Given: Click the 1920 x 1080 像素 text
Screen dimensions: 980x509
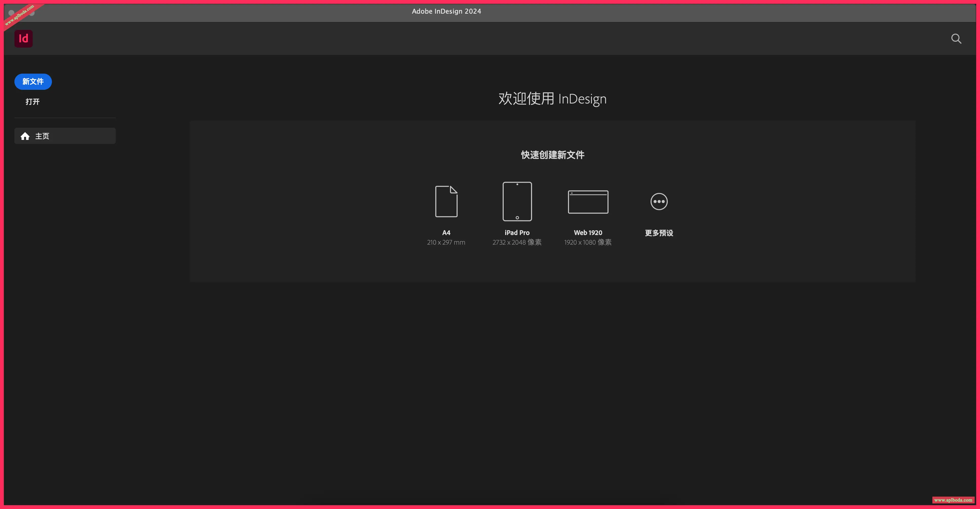Looking at the screenshot, I should tap(588, 242).
